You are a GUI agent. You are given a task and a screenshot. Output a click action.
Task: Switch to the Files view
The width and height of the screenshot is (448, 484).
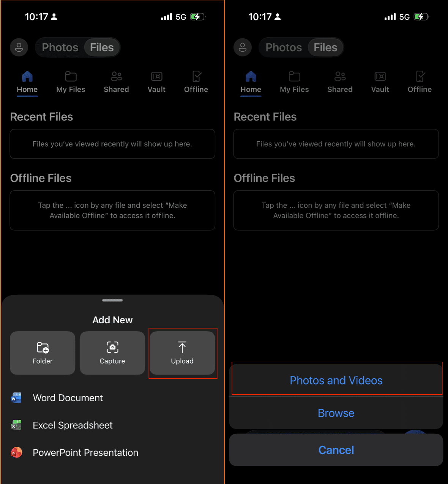101,47
